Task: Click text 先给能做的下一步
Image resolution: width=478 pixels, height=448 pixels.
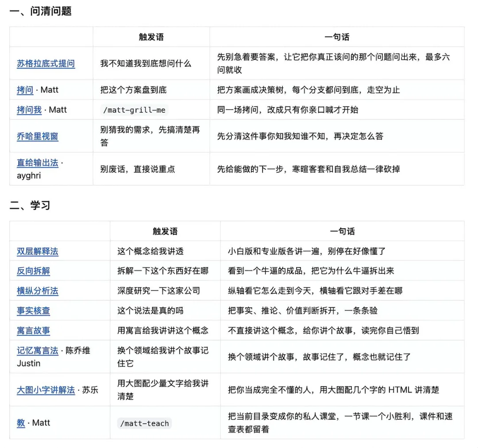Action: click(251, 169)
